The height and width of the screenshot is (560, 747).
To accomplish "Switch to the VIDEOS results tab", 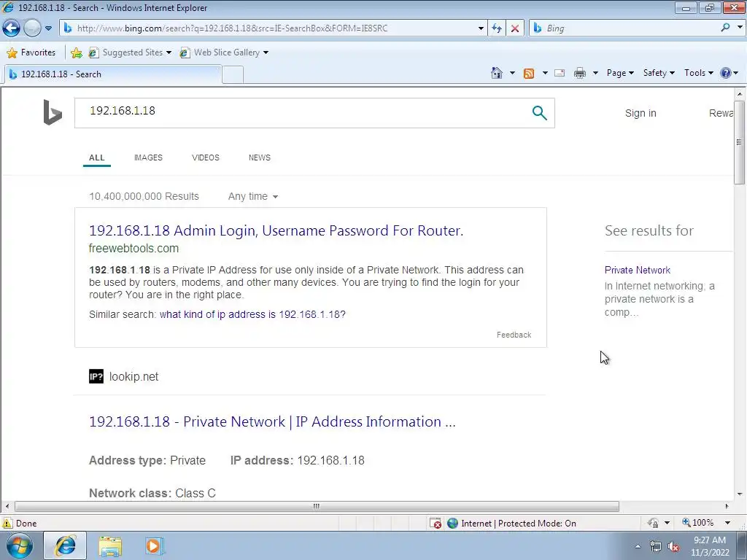I will [205, 157].
